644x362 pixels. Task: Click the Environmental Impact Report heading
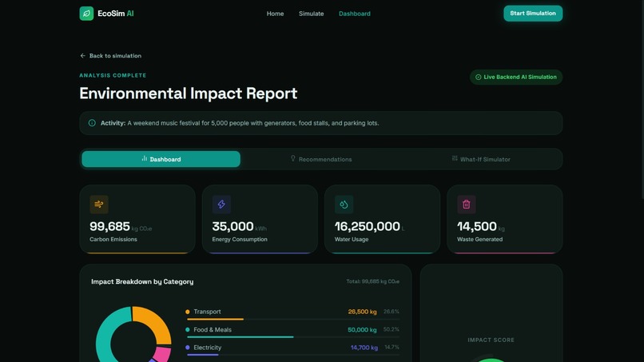[188, 93]
